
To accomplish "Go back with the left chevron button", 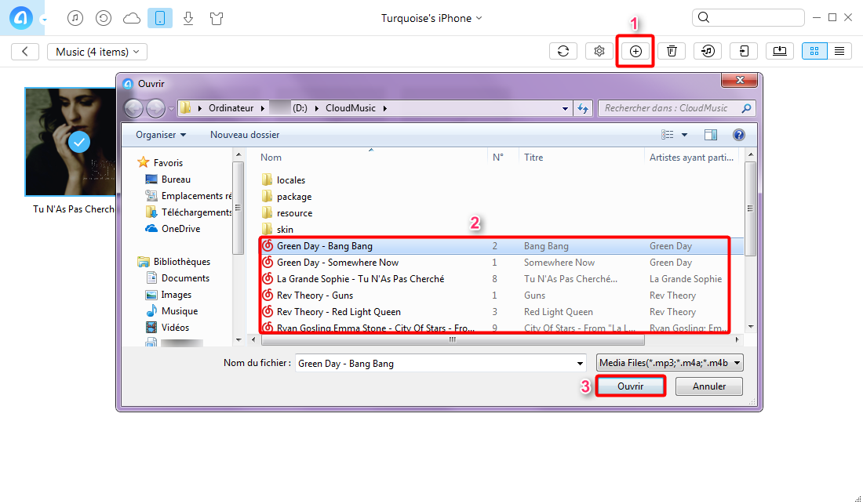I will coord(25,52).
